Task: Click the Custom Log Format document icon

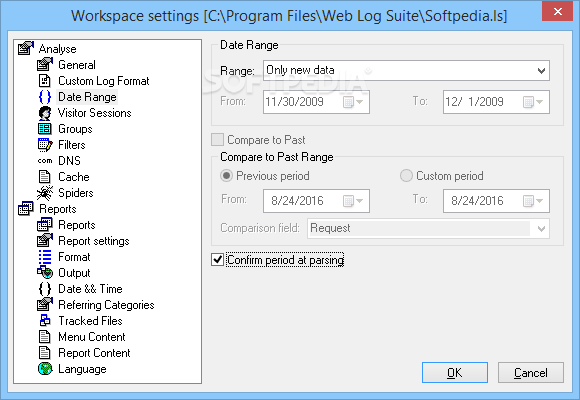Action: coord(45,81)
